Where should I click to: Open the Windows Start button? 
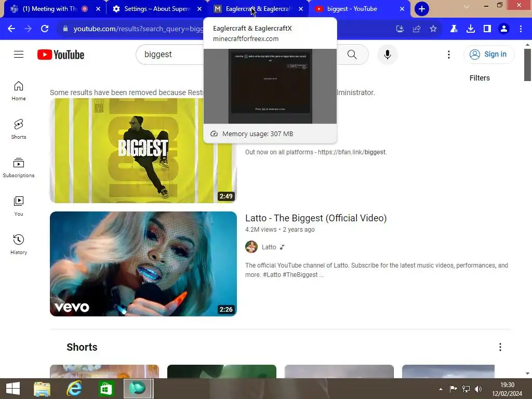[x=13, y=389]
